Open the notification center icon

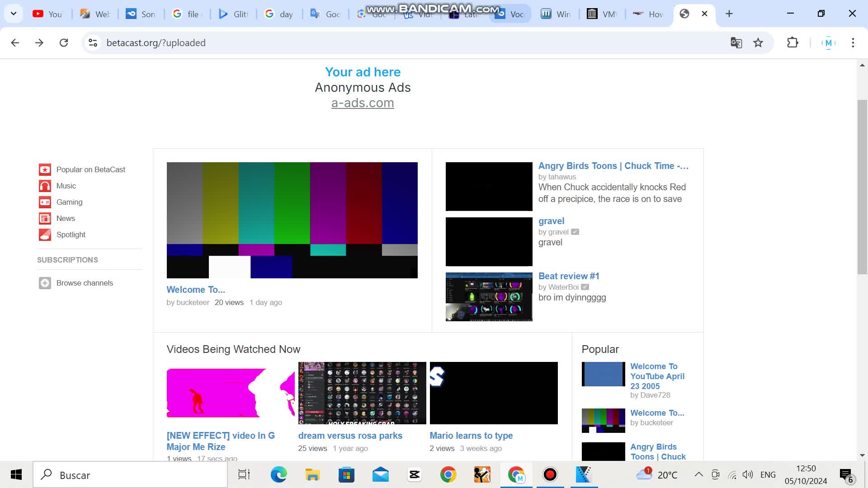(846, 475)
